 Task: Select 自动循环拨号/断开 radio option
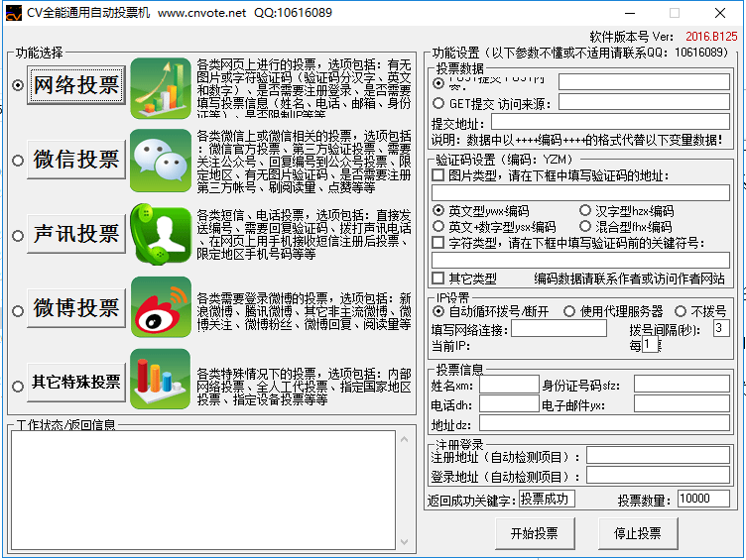click(438, 311)
